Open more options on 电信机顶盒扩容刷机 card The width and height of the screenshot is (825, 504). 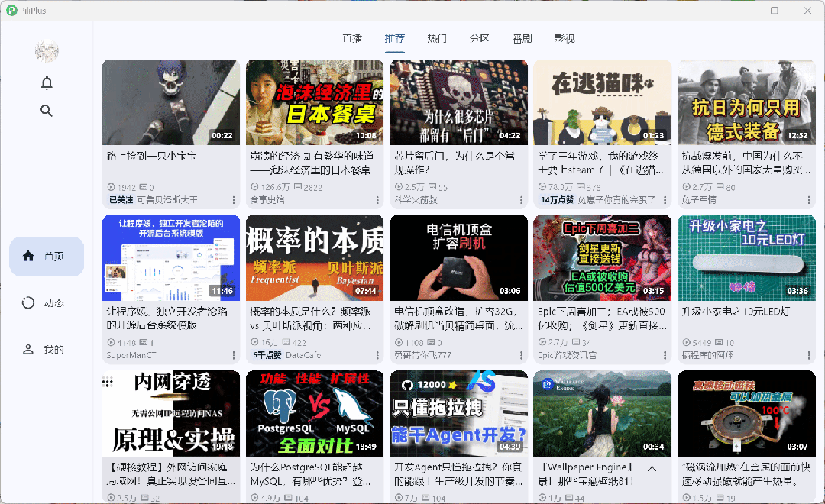pyautogui.click(x=521, y=357)
